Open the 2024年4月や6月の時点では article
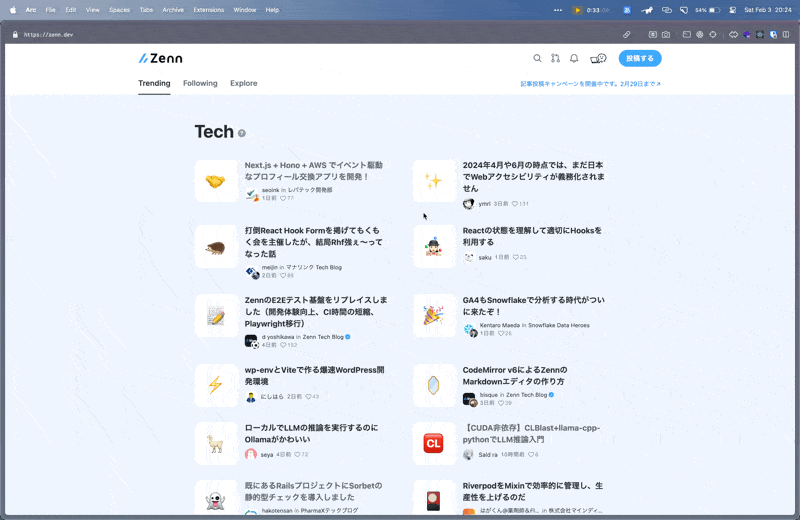Image resolution: width=800 pixels, height=520 pixels. (533, 177)
